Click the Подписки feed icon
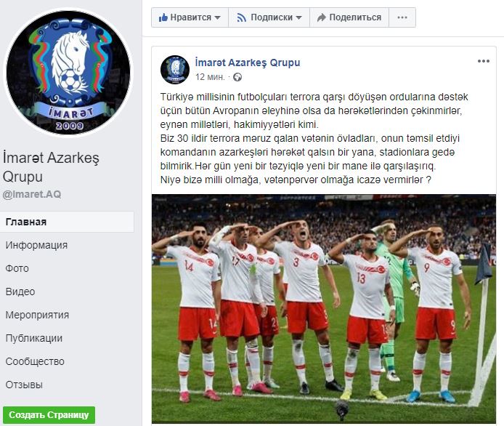 click(241, 17)
